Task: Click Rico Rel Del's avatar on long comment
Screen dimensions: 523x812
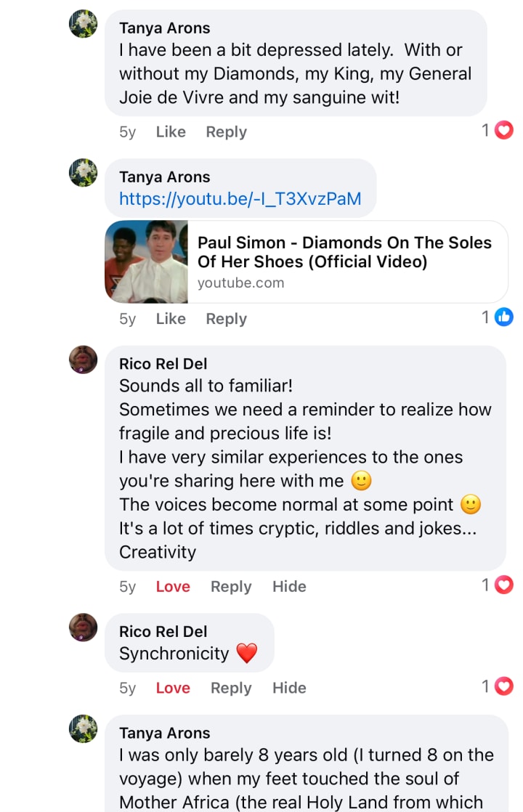Action: pyautogui.click(x=84, y=360)
